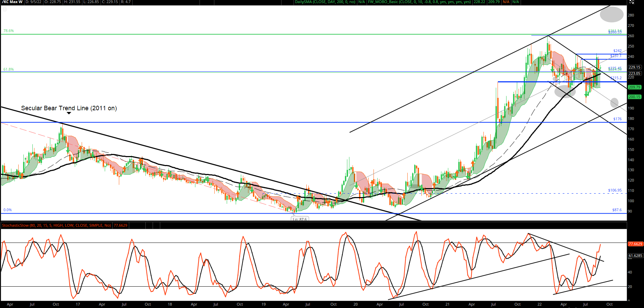Select the 61.8% Fibonacci level label
The height and width of the screenshot is (308, 644).
coord(9,69)
